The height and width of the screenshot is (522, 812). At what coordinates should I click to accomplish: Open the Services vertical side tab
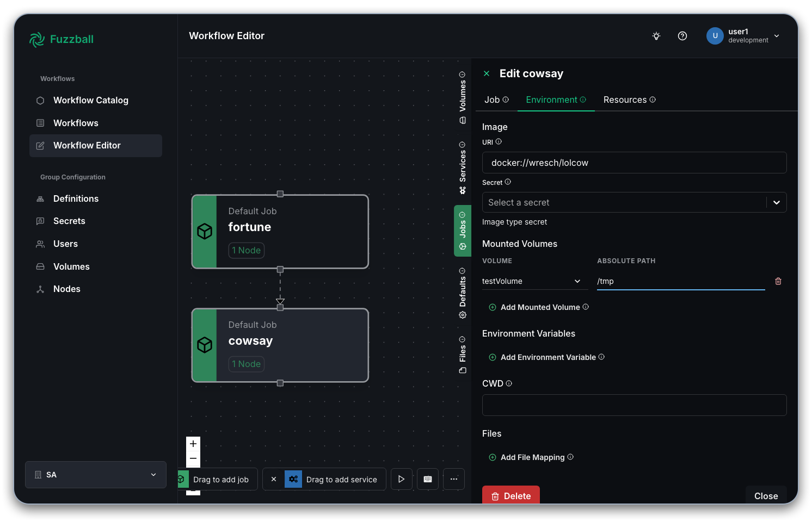click(x=463, y=168)
